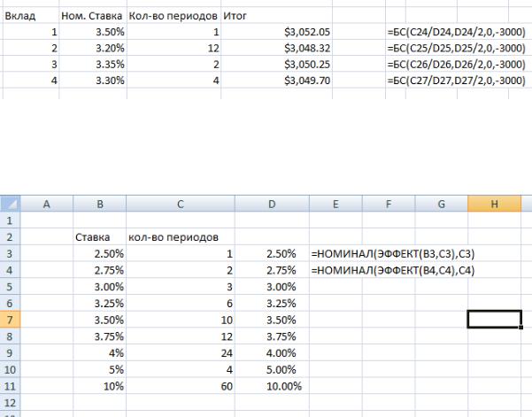Select row 3 header
Screen dimensions: 532x417
coord(10,253)
